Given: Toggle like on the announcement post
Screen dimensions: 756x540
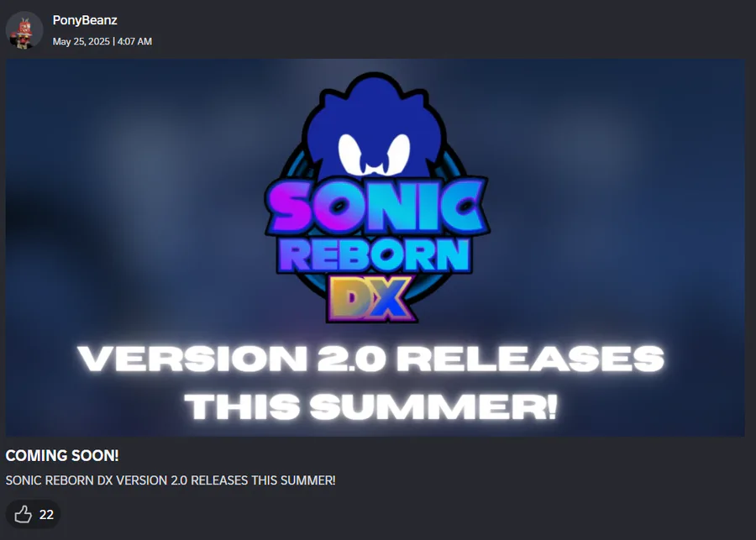Looking at the screenshot, I should point(33,515).
